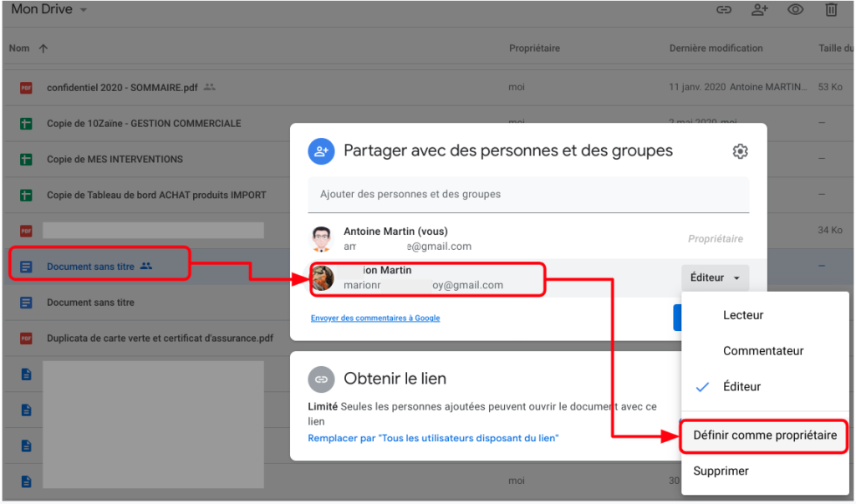Click Sheets icon of Copie de 10Zaïne
The height and width of the screenshot is (504, 856).
pyautogui.click(x=26, y=124)
